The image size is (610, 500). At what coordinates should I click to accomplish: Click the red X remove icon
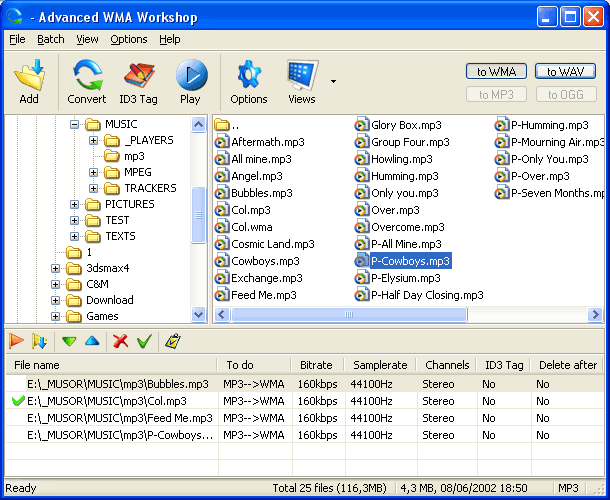click(121, 341)
